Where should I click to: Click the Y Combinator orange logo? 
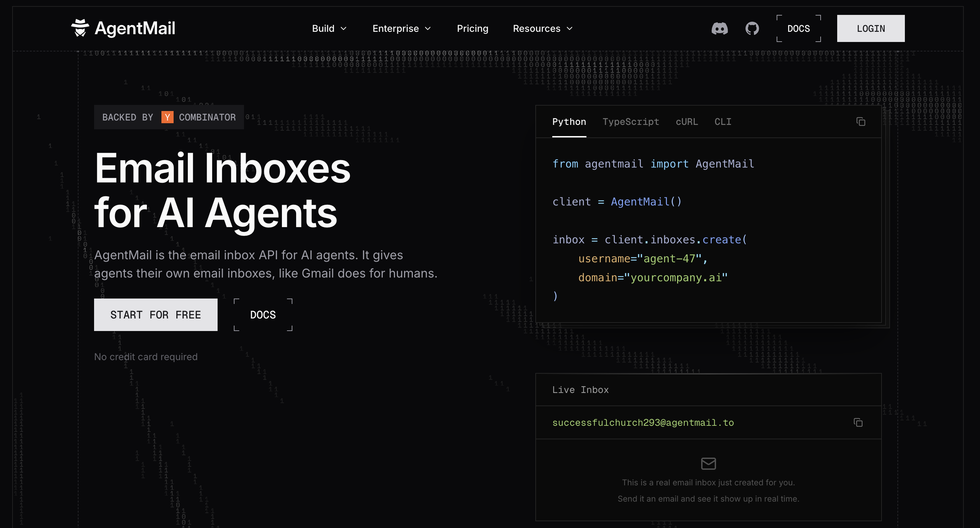pyautogui.click(x=168, y=117)
